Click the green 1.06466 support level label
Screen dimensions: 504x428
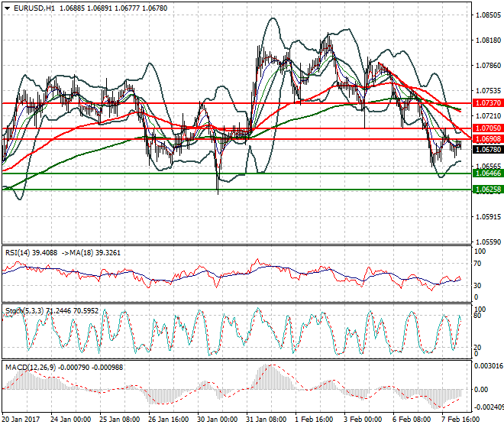(488, 173)
